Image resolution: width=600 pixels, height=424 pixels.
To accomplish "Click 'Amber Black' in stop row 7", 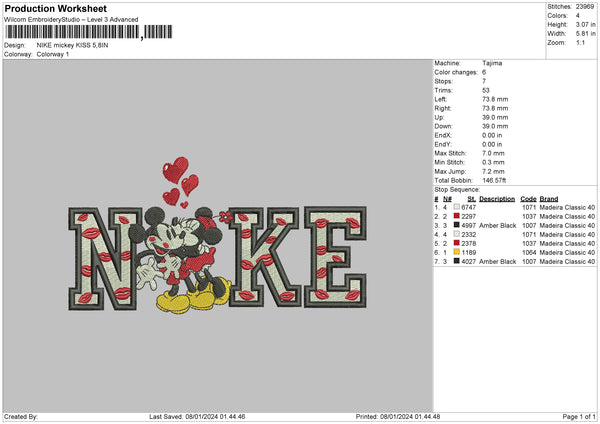I will [498, 261].
